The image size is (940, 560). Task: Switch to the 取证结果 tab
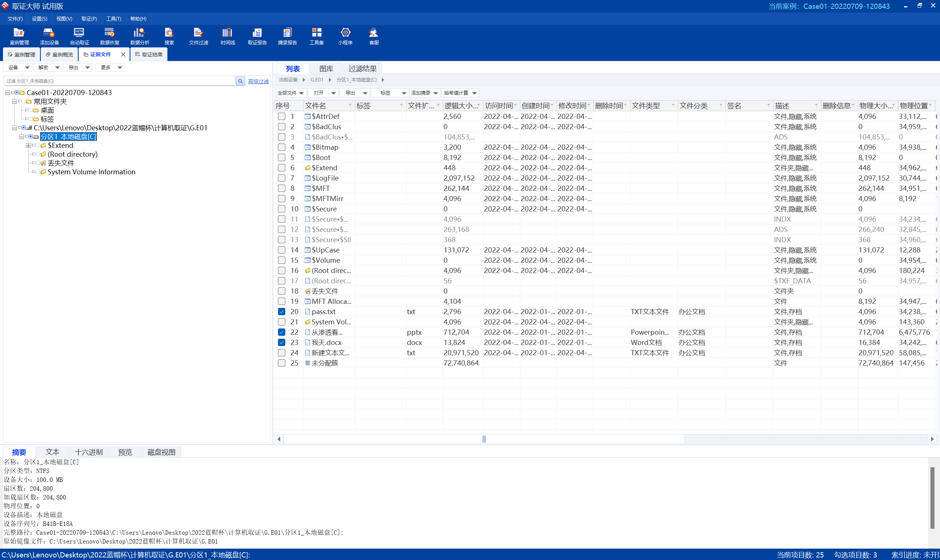tap(149, 54)
